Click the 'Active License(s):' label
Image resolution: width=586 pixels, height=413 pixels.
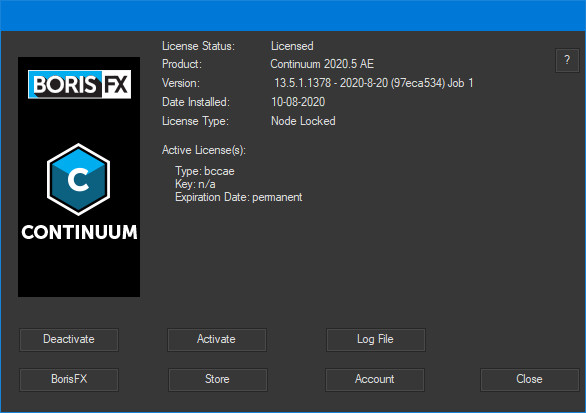[x=204, y=150]
